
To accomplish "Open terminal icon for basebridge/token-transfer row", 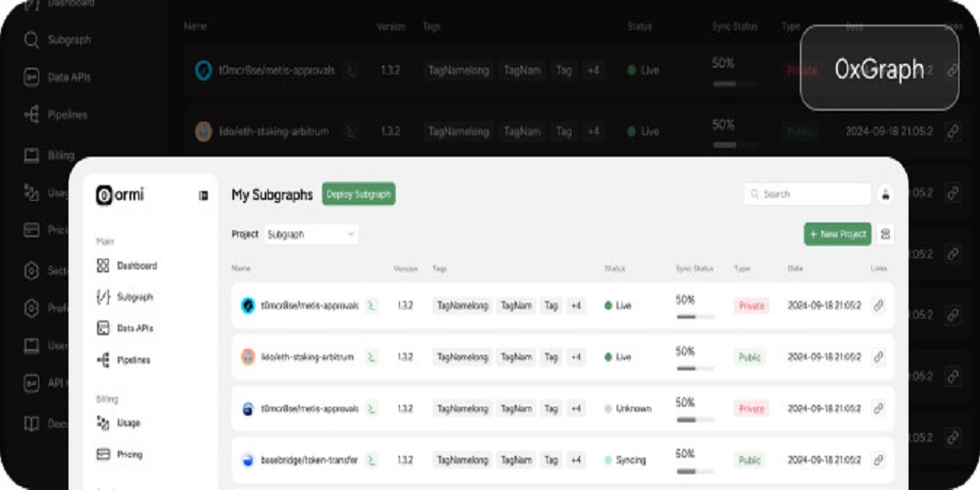I will (371, 460).
